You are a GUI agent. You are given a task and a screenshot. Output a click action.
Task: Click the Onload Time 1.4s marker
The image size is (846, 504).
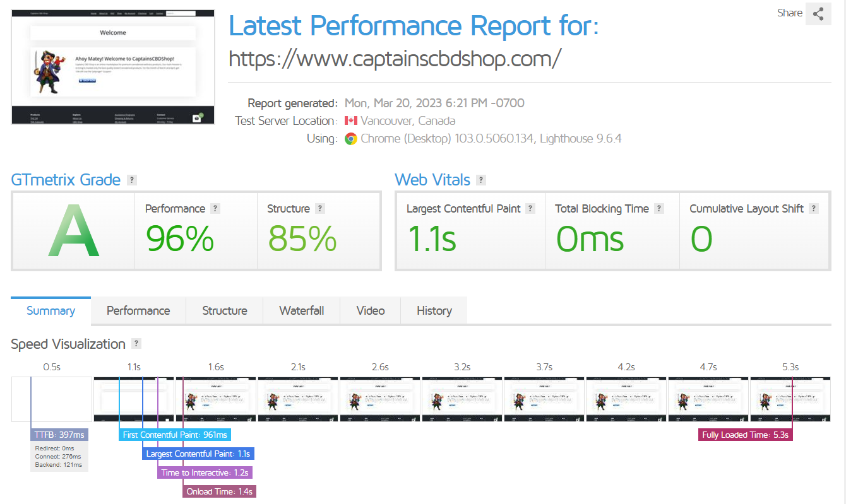point(219,491)
